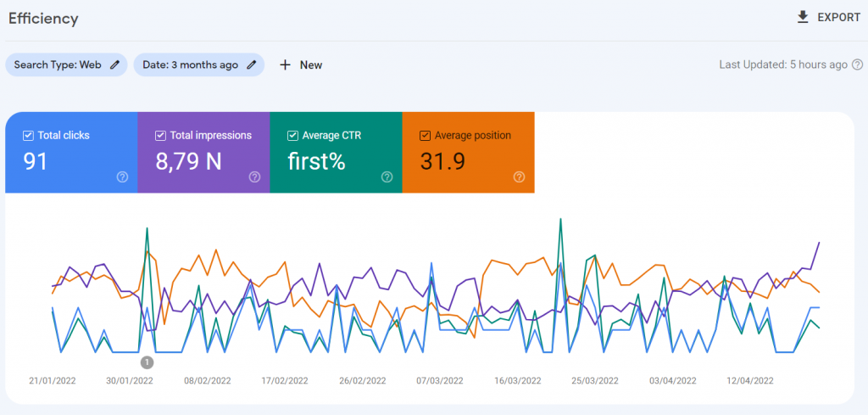
Task: Click the 30/01/2022 axis label
Action: pos(130,381)
